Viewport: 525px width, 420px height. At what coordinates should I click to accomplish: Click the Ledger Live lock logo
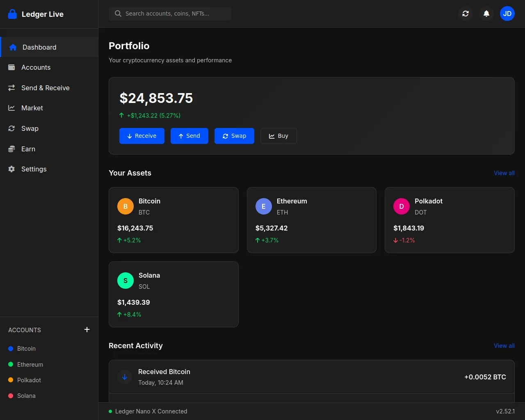(13, 14)
